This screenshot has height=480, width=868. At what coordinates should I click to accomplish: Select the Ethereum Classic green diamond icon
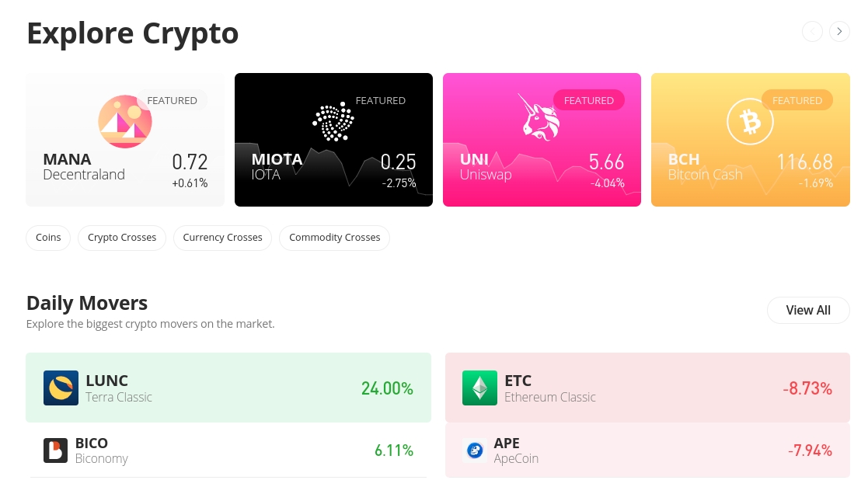pyautogui.click(x=479, y=388)
